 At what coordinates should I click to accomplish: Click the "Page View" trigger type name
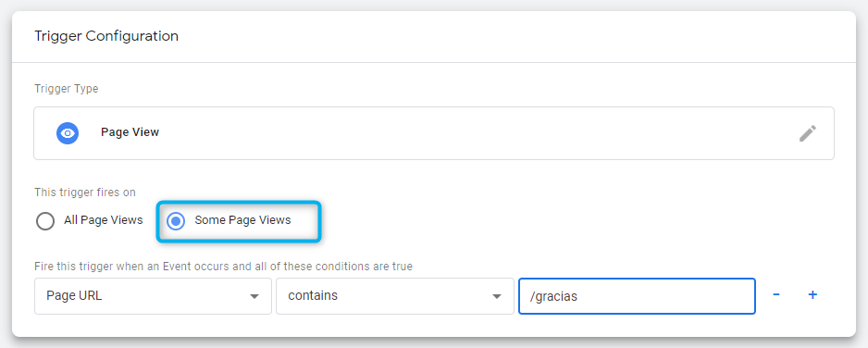coord(130,132)
